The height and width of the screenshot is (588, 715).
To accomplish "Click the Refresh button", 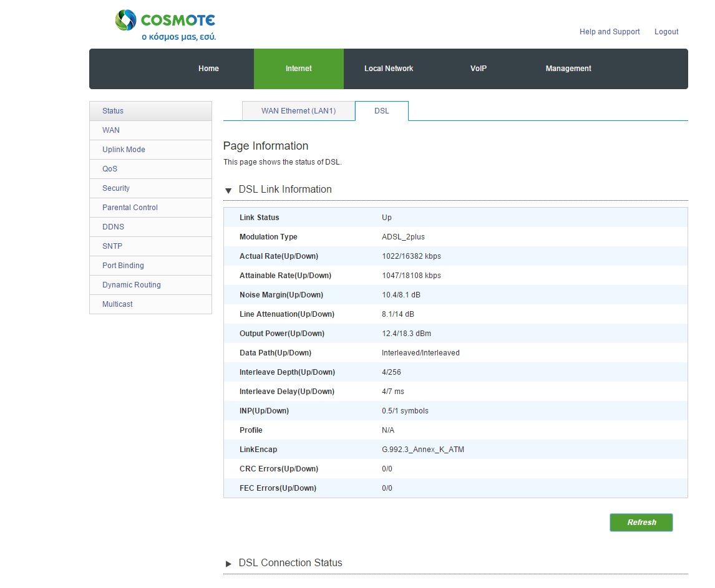I will [641, 523].
